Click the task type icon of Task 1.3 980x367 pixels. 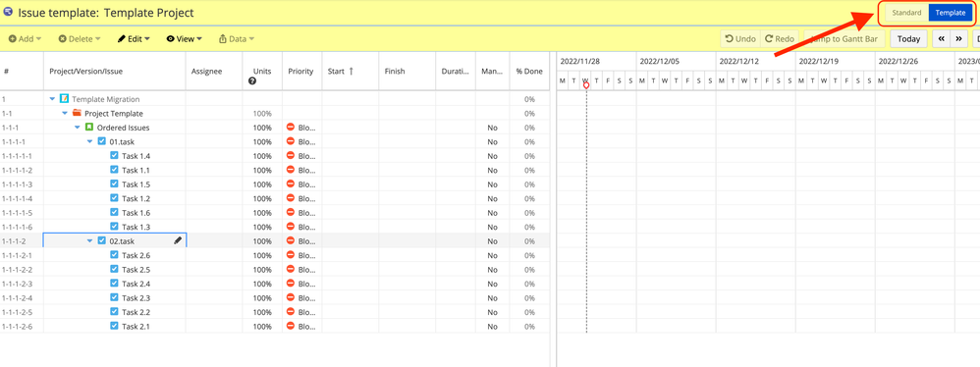point(114,227)
